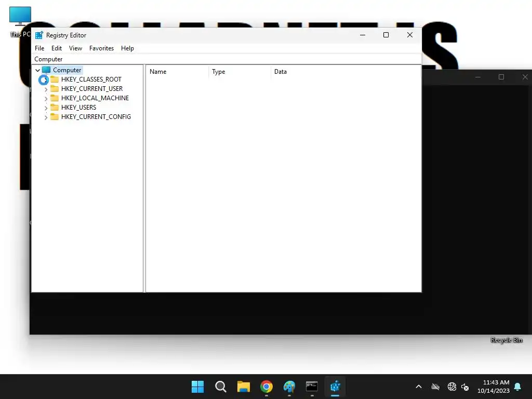Show hidden system tray icons
Image resolution: width=532 pixels, height=399 pixels.
tap(419, 387)
